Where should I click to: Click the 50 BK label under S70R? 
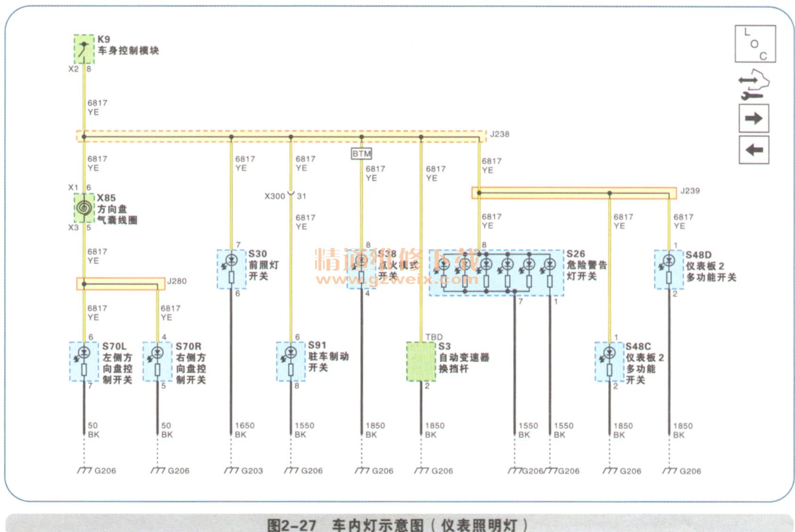[x=167, y=430]
